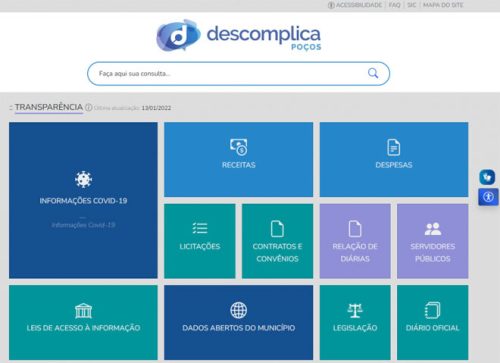This screenshot has height=363, width=500.
Task: Click the money icon above Receitas
Action: [239, 147]
